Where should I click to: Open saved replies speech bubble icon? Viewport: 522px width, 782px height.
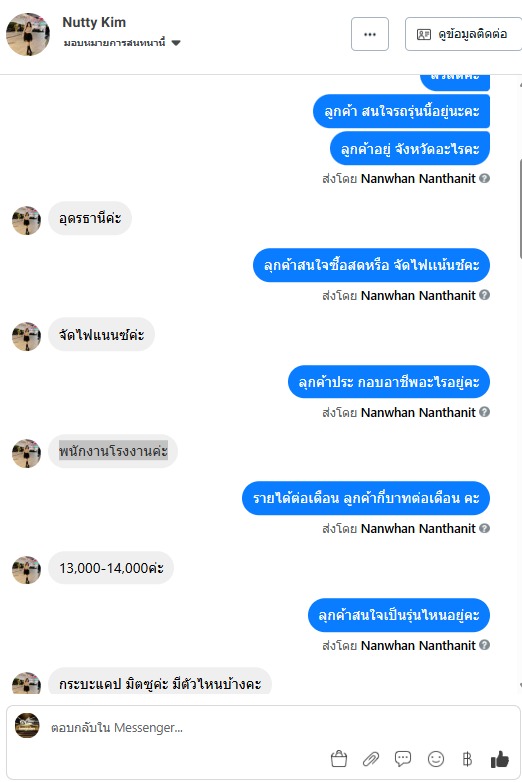tap(403, 759)
